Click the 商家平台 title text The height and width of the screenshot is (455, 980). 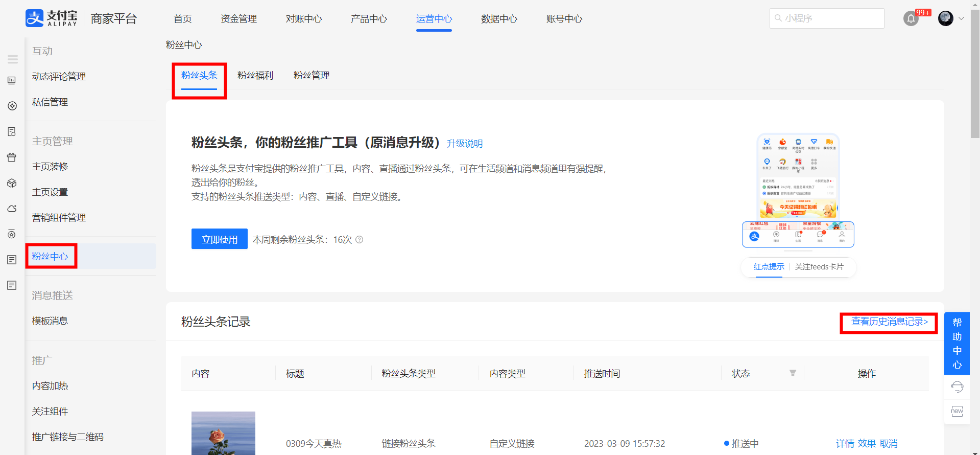[x=114, y=19]
